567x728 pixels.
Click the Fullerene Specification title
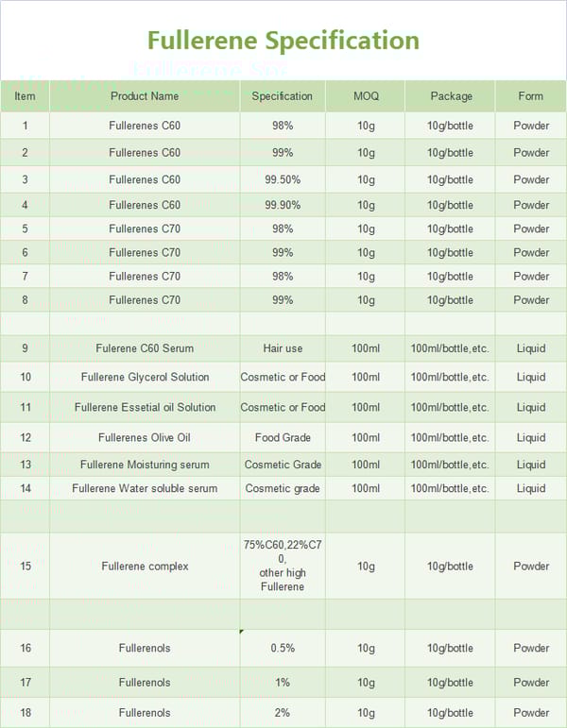[283, 41]
